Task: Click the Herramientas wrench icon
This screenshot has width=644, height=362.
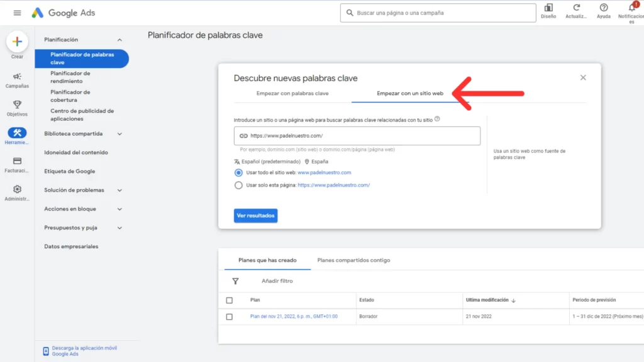Action: (x=16, y=134)
